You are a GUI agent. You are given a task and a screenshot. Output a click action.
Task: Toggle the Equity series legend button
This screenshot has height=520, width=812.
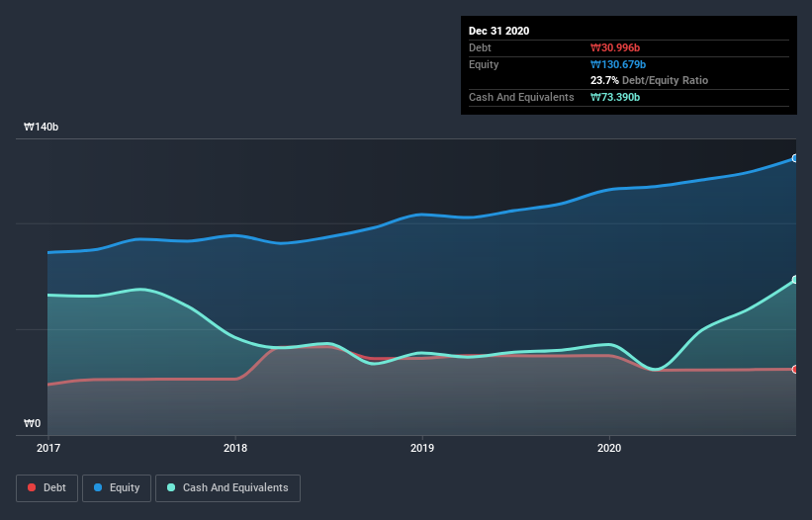[x=117, y=488]
